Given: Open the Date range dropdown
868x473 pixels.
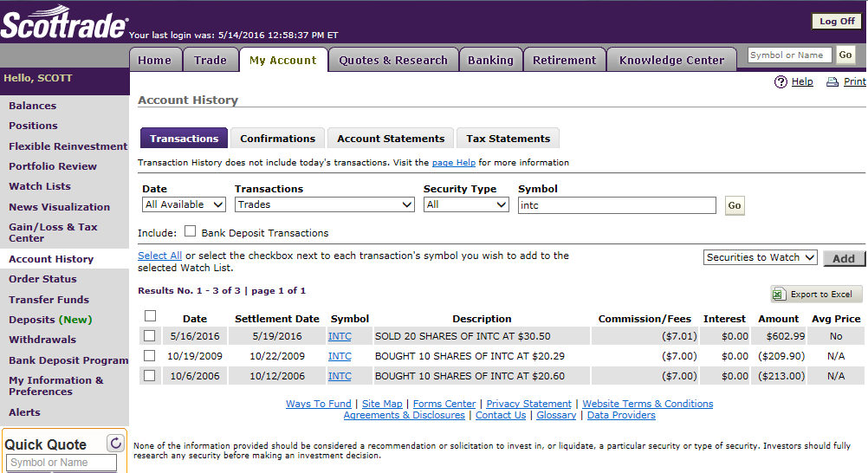Looking at the screenshot, I should [184, 205].
